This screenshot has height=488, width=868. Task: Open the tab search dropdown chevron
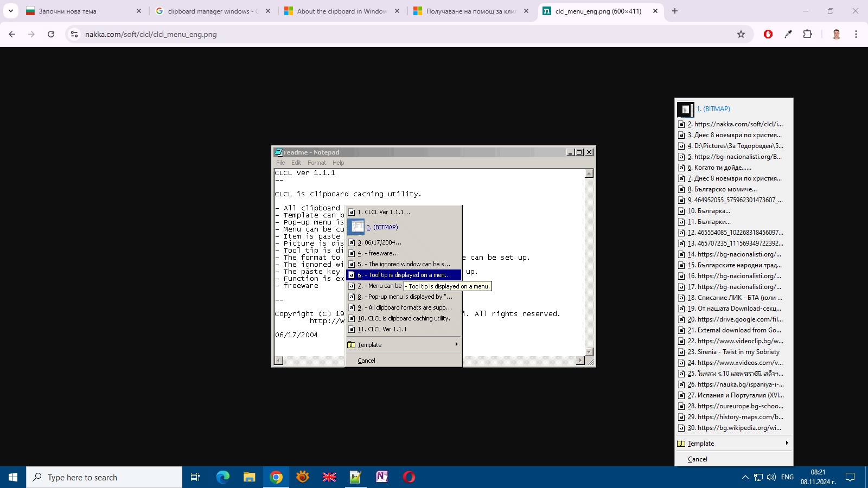11,11
